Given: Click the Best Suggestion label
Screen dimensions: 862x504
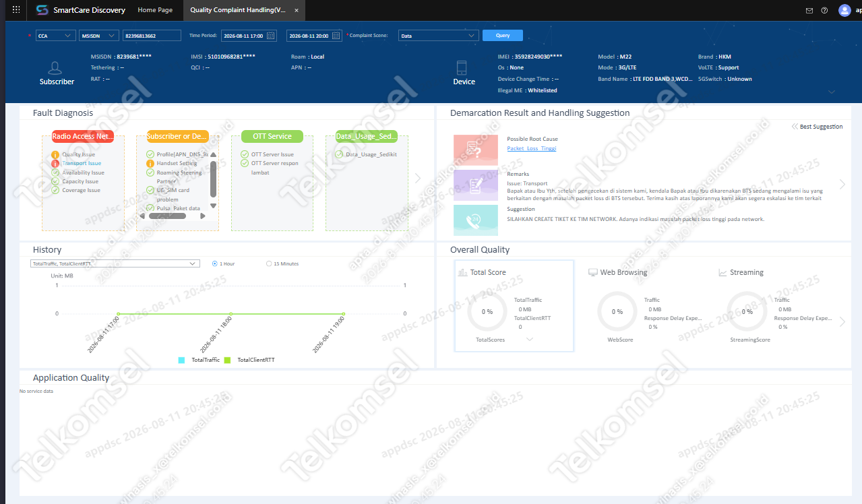Looking at the screenshot, I should 821,127.
